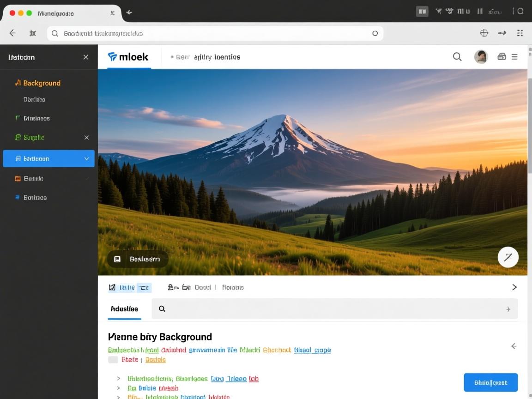This screenshot has width=532, height=399.
Task: Open the user profile avatar
Action: coord(481,57)
